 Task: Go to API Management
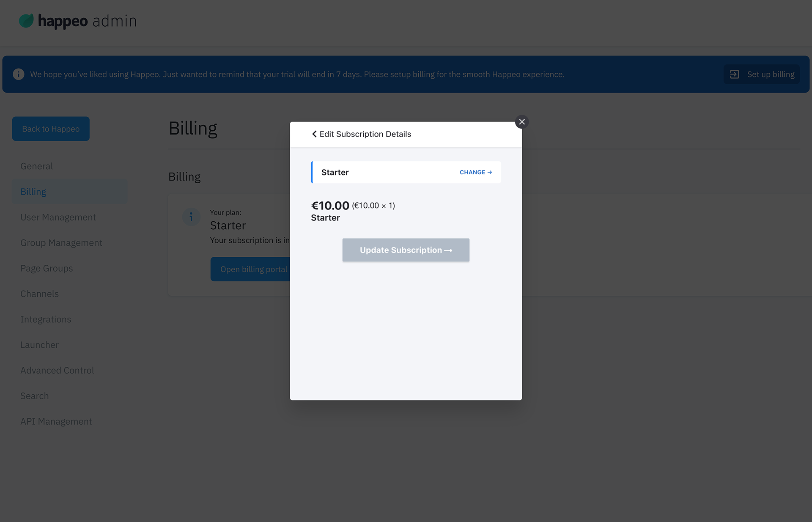(x=56, y=421)
